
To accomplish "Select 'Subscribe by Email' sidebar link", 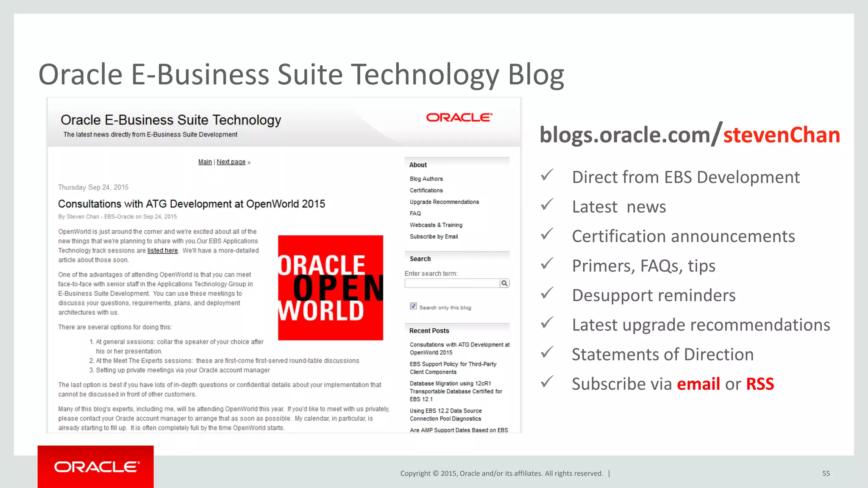I will (434, 236).
